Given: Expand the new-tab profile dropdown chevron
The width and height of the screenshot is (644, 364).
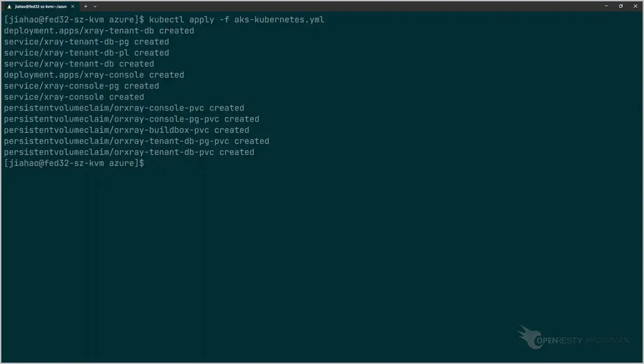Looking at the screenshot, I should [95, 6].
